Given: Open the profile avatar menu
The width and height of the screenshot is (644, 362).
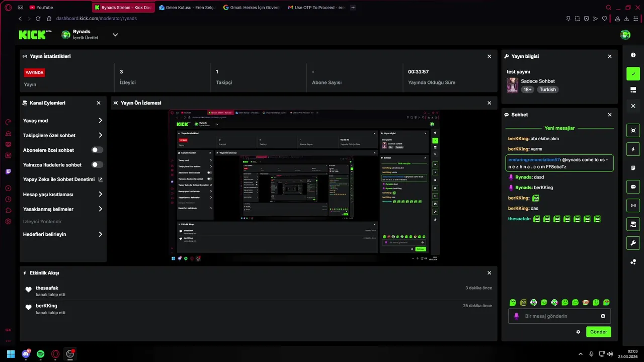Looking at the screenshot, I should [625, 35].
